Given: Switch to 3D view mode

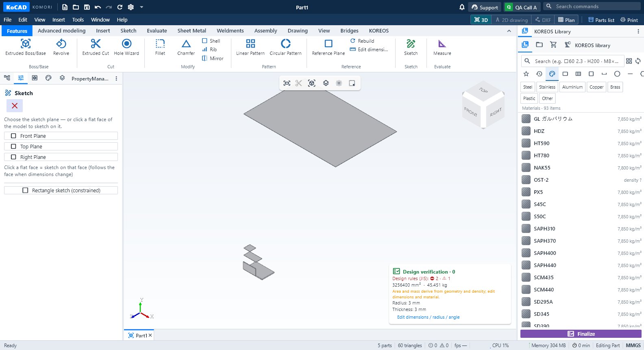Looking at the screenshot, I should [x=481, y=20].
